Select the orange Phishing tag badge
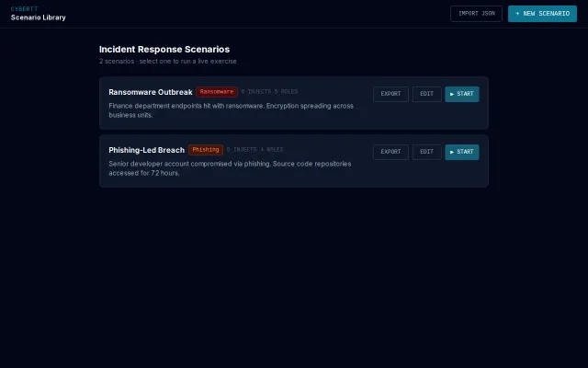The height and width of the screenshot is (368, 588). (206, 149)
